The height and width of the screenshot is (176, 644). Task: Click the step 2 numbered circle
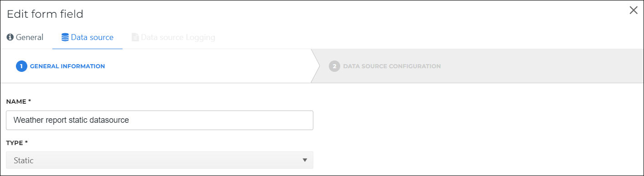pos(334,66)
